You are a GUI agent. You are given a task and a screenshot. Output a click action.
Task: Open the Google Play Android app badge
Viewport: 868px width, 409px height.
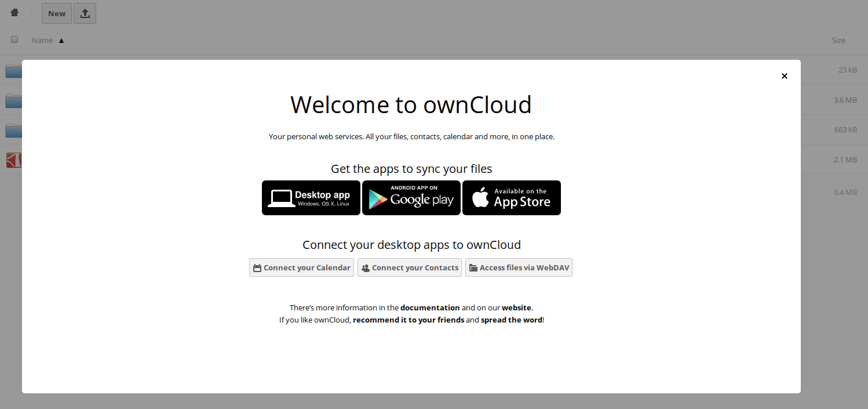411,198
